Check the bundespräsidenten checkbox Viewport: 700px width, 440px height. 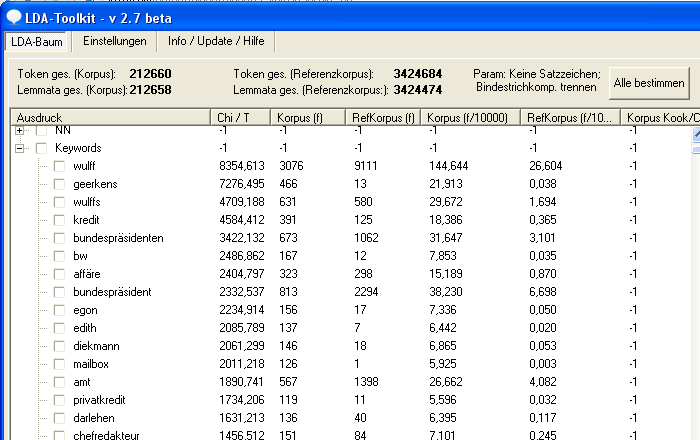(x=59, y=238)
